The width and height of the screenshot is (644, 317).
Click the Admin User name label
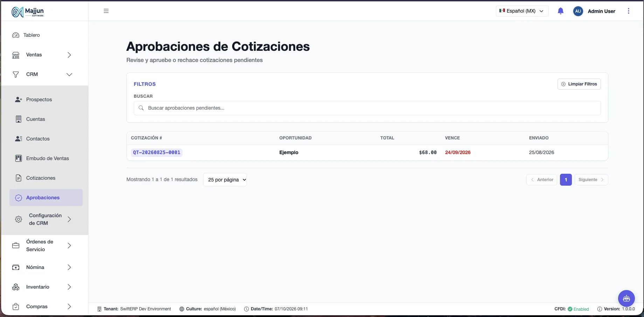coord(601,11)
